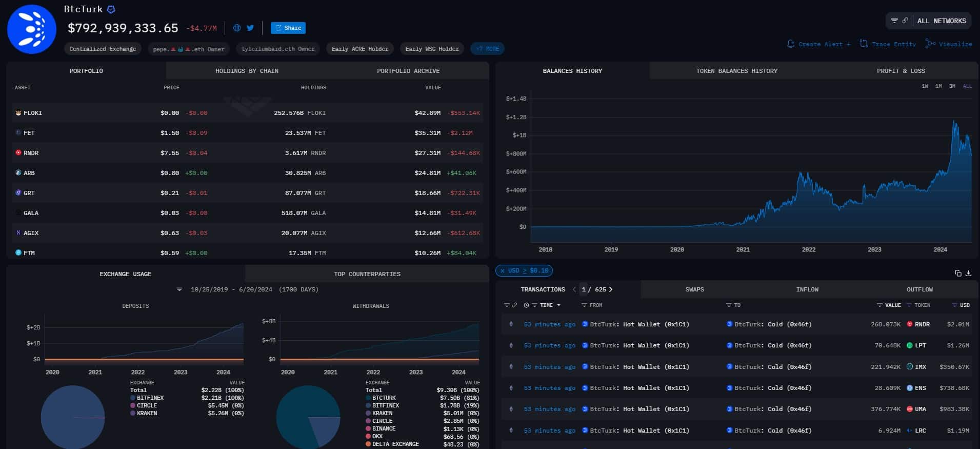
Task: Click the KRAKEN withdrawals legend swatch
Action: (368, 413)
